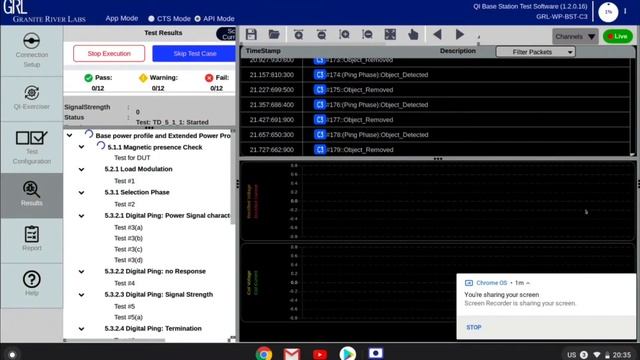Open a capture file with folder icon
The width and height of the screenshot is (640, 360).
[274, 35]
